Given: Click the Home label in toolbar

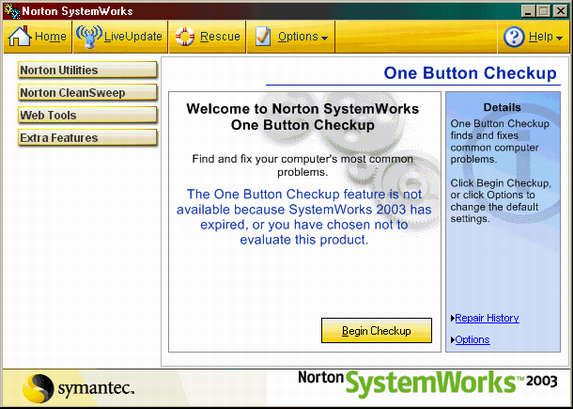Looking at the screenshot, I should click(50, 37).
